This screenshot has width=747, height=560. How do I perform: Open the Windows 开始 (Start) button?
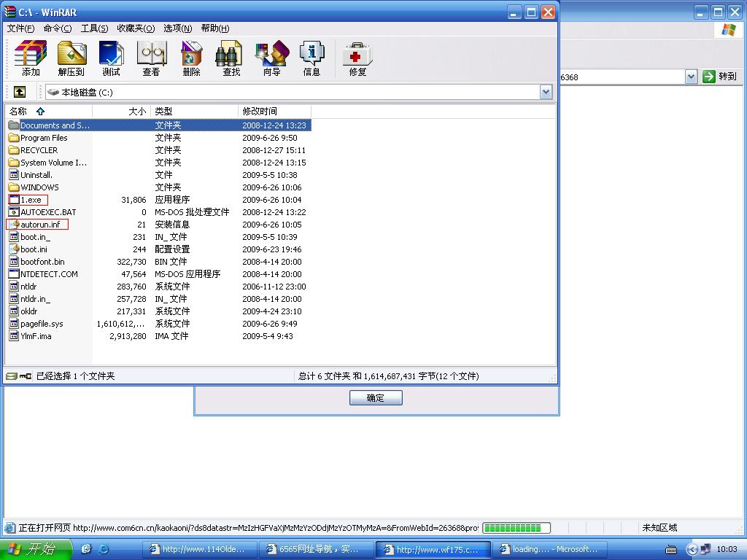pyautogui.click(x=35, y=549)
